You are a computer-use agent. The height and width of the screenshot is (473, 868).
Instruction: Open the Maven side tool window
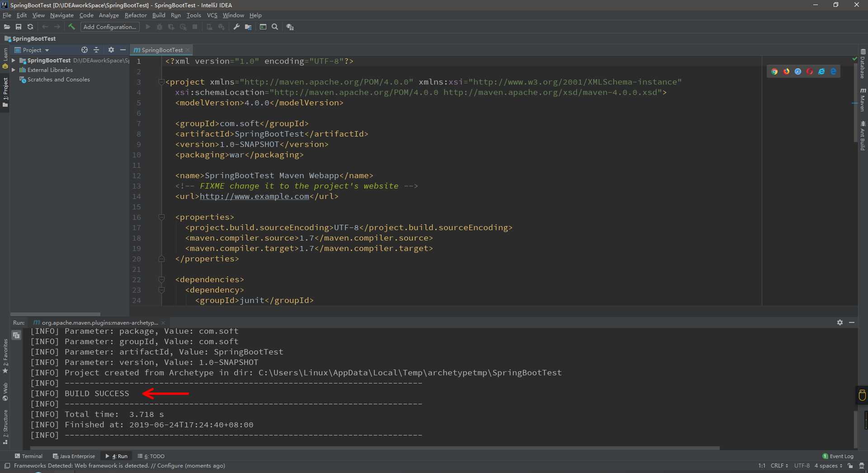[863, 99]
